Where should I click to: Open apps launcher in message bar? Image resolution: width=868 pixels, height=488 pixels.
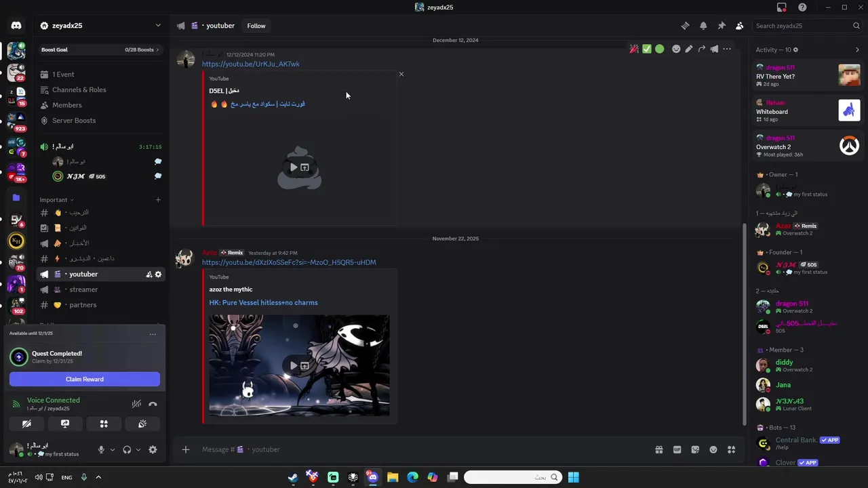[x=731, y=449]
